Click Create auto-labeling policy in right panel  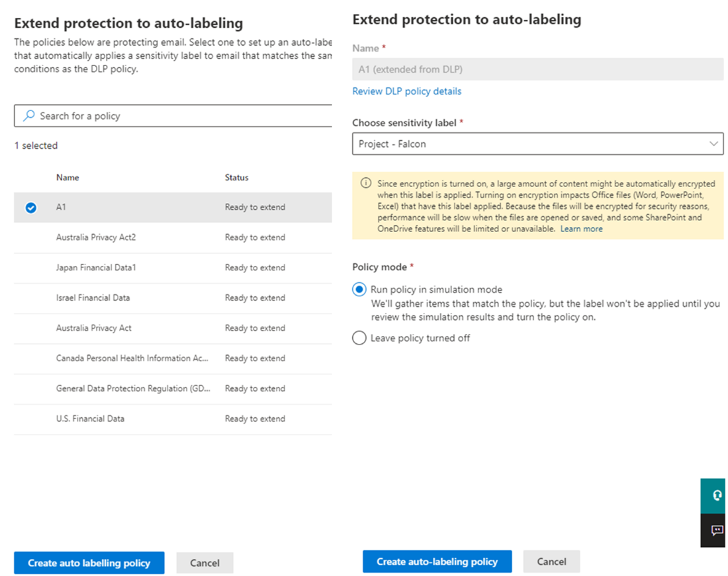[437, 561]
